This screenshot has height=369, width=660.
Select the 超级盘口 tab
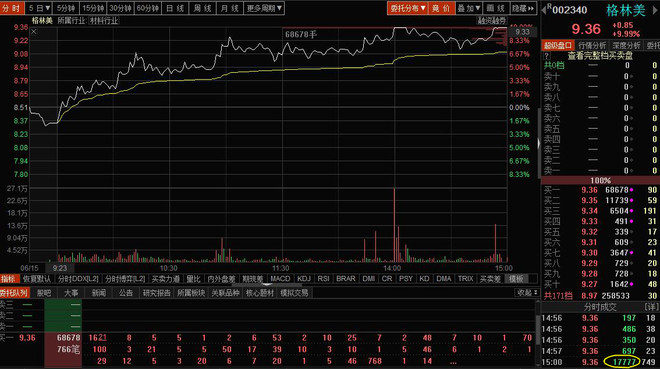[558, 45]
